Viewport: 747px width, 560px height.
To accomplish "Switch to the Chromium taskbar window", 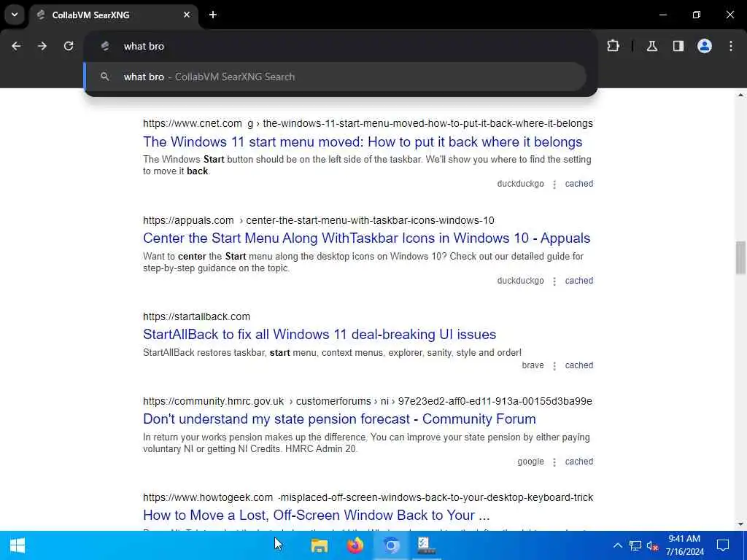I will point(391,545).
